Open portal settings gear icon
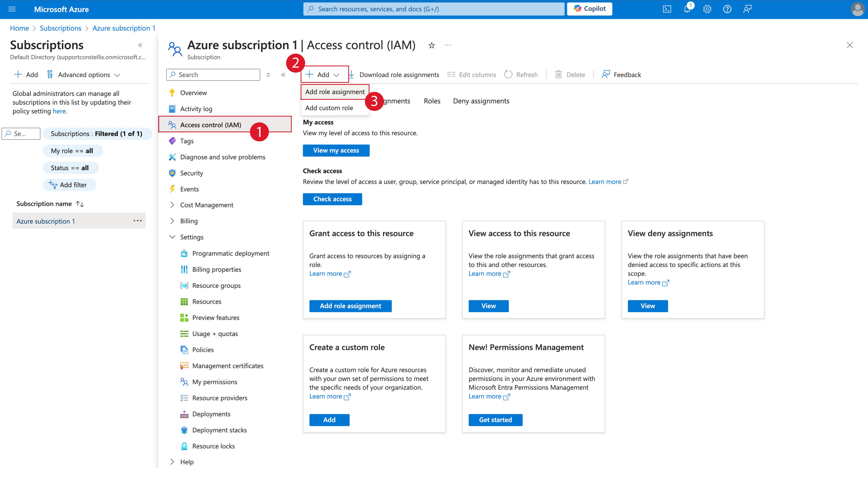 pyautogui.click(x=707, y=9)
